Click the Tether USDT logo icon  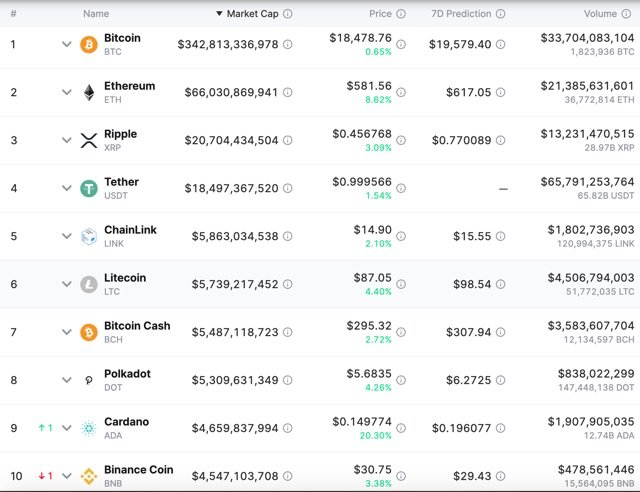point(89,189)
